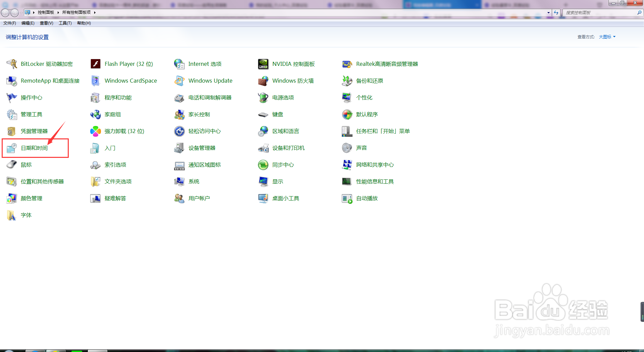This screenshot has height=352, width=644.
Task: Click the Windows Update icon
Action: (x=179, y=81)
